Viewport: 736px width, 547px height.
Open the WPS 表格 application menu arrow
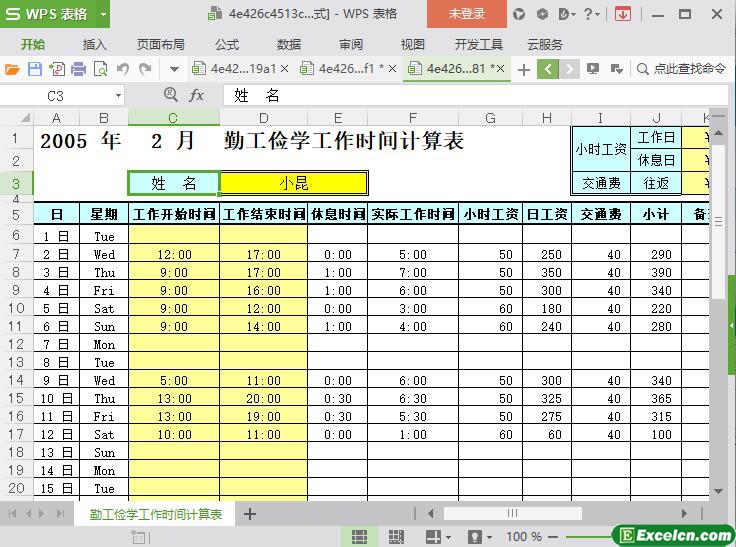click(x=103, y=14)
